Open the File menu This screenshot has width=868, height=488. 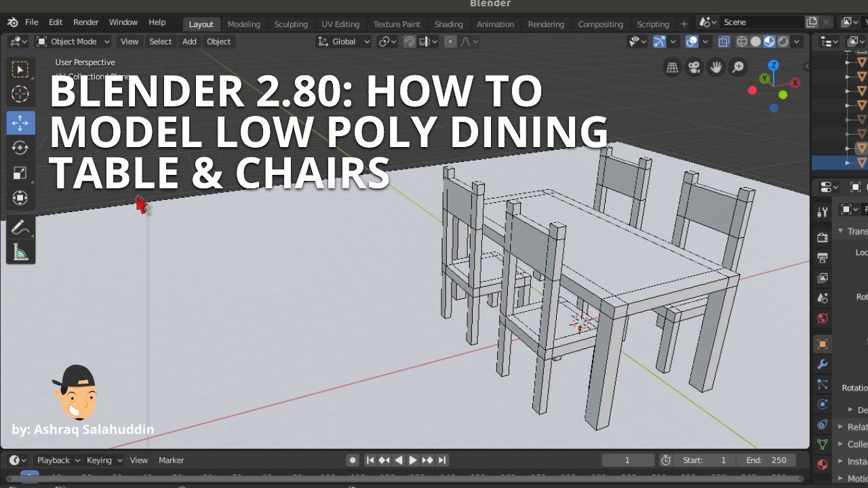pyautogui.click(x=32, y=22)
